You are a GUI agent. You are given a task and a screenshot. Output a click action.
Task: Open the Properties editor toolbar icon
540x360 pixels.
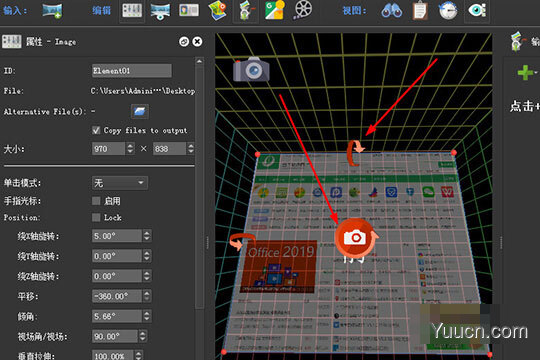[x=132, y=11]
